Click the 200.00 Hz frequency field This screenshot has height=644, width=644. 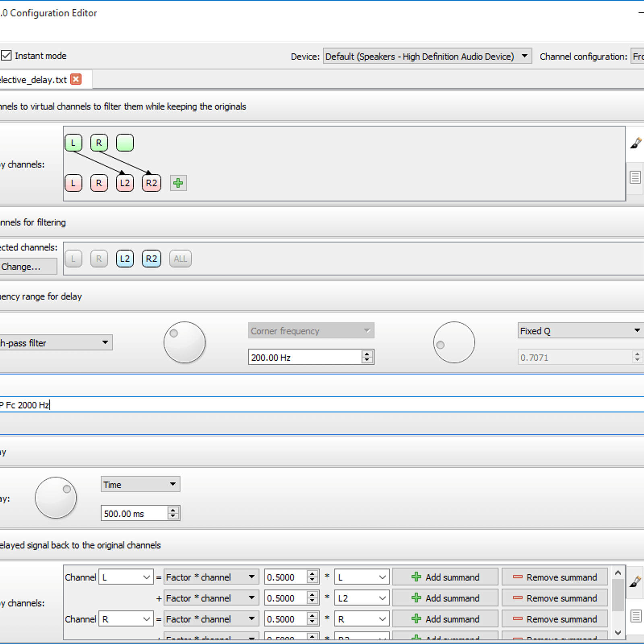point(305,357)
